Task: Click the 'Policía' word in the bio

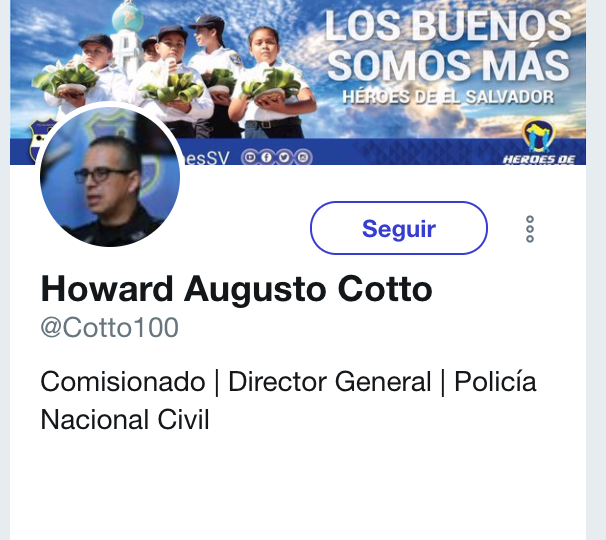Action: 495,382
